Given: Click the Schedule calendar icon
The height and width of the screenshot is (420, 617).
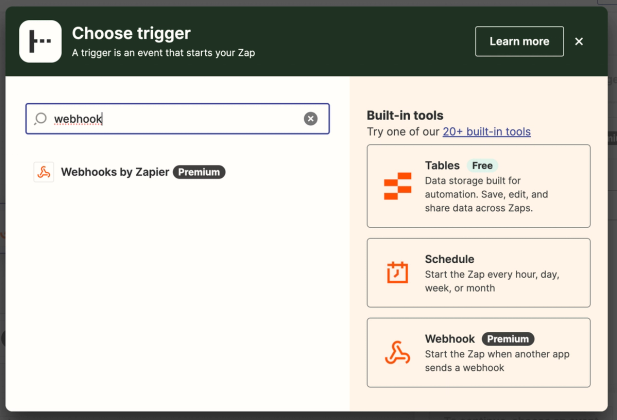Looking at the screenshot, I should tap(397, 272).
